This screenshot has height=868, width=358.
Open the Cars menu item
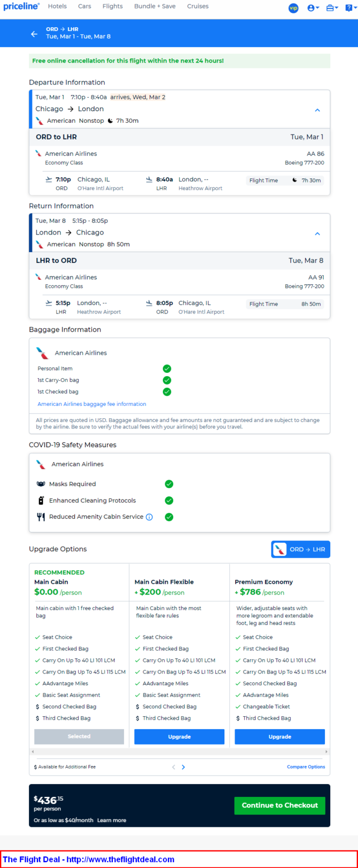click(84, 6)
